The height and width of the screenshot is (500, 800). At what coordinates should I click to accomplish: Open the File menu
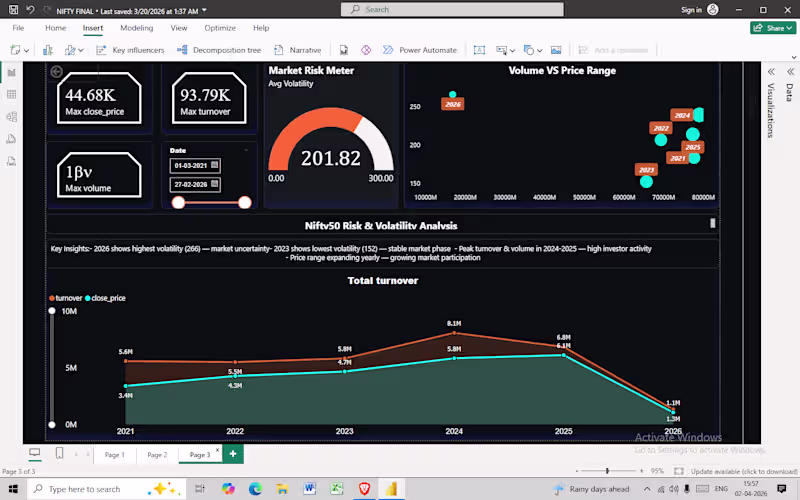pyautogui.click(x=18, y=28)
